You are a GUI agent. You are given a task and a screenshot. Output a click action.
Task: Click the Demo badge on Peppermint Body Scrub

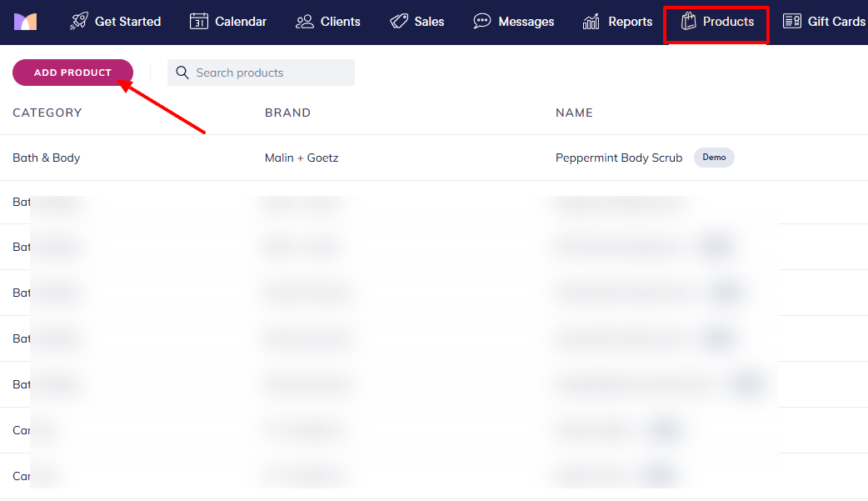click(x=714, y=158)
